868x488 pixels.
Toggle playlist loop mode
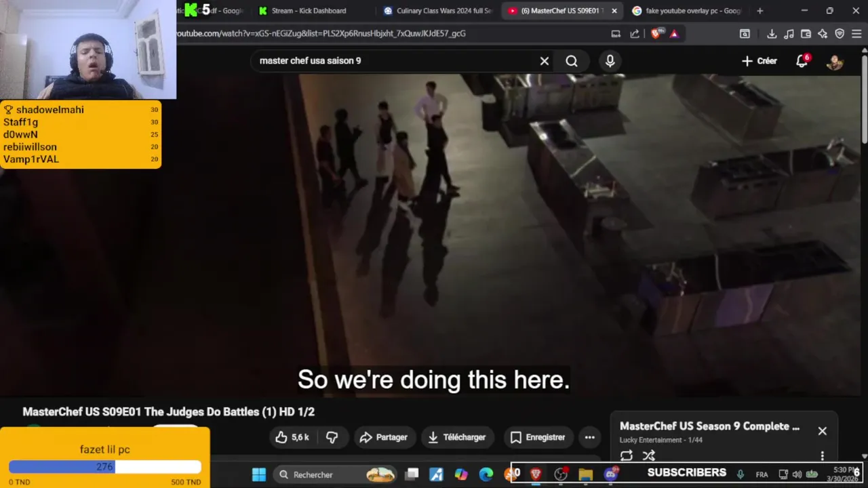pos(626,455)
